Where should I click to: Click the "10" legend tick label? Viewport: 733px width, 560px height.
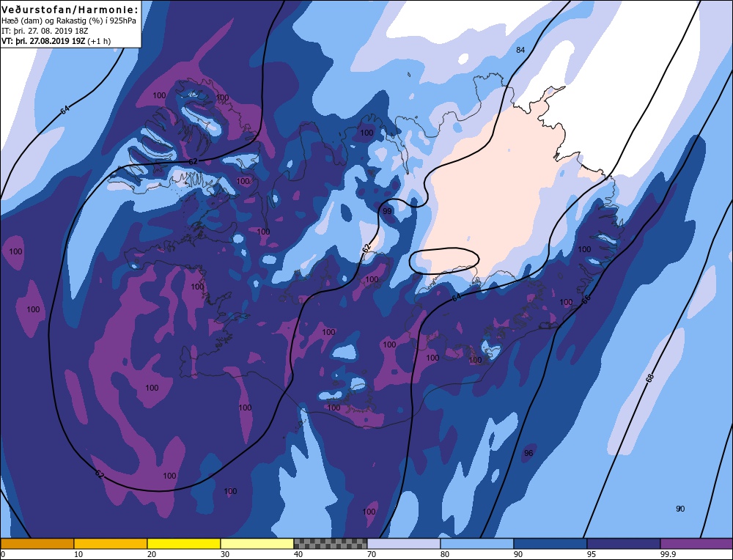click(x=78, y=554)
